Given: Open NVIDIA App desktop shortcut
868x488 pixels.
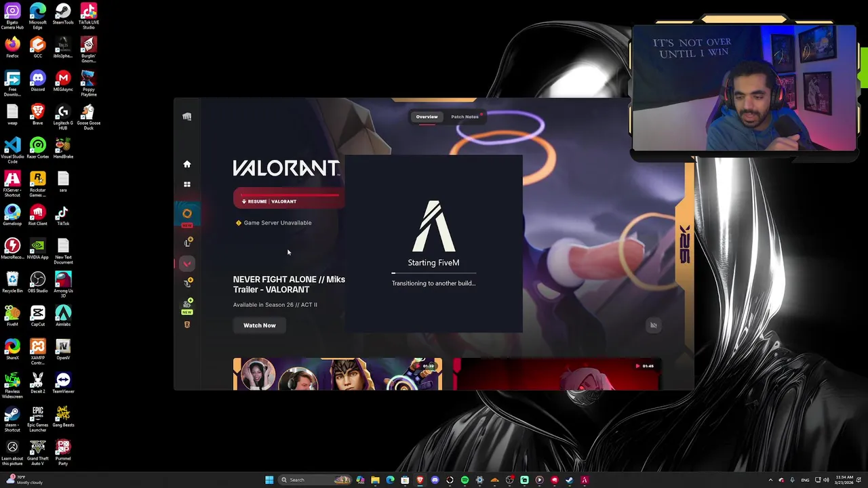Looking at the screenshot, I should point(38,249).
